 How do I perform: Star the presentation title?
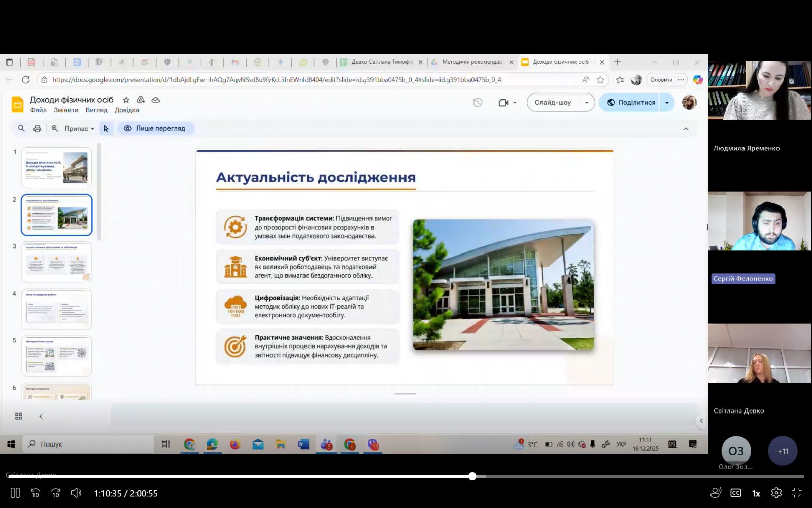tap(126, 100)
